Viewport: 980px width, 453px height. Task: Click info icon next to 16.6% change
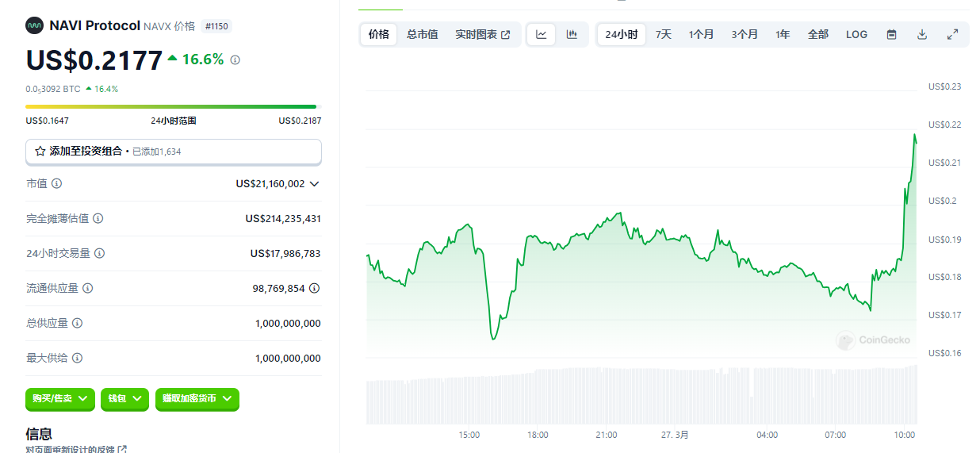click(235, 60)
